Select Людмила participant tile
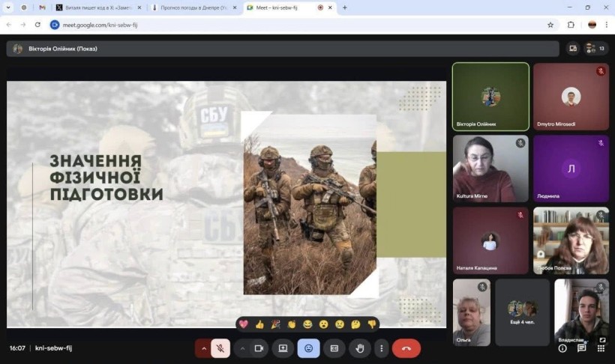 571,169
